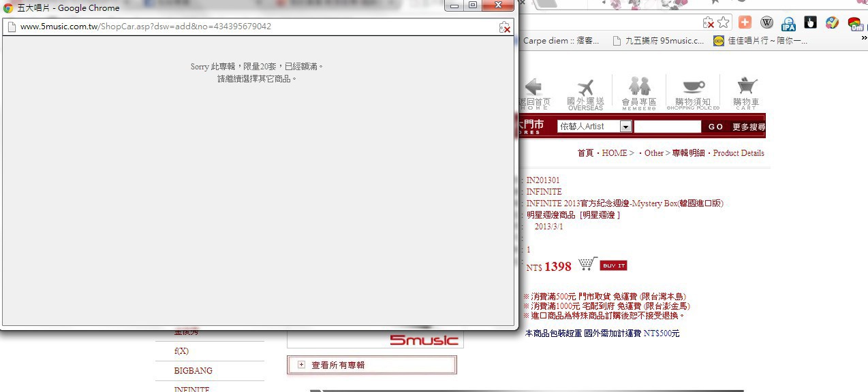Select BIGBANG in the artist sidebar list
This screenshot has width=868, height=392.
point(193,371)
